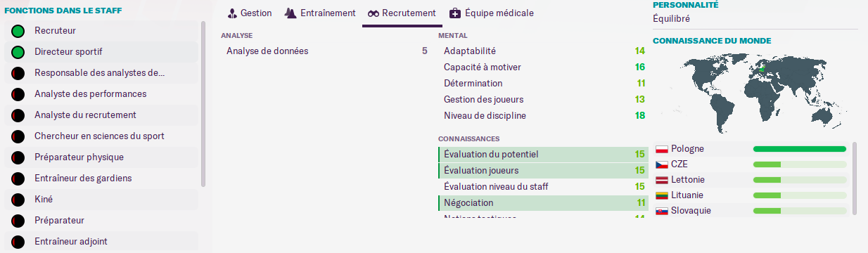This screenshot has width=868, height=253.
Task: Click the Kiné role indicator circle
Action: point(18,200)
